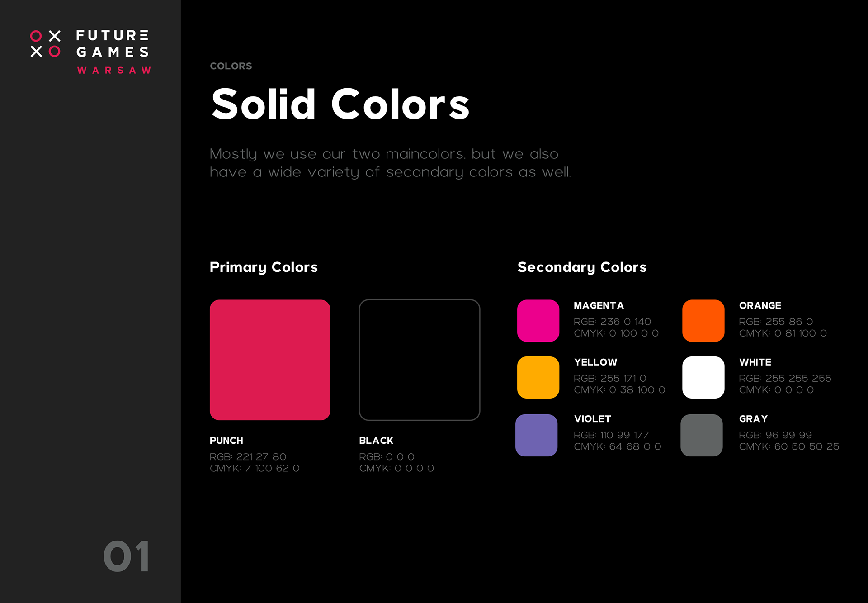Click the WARSAW text in logo
The height and width of the screenshot is (603, 868).
point(114,71)
